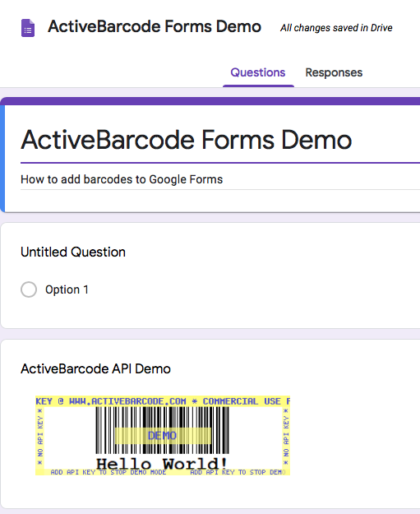Edit the large form title field
The image size is (420, 514).
coord(220,141)
